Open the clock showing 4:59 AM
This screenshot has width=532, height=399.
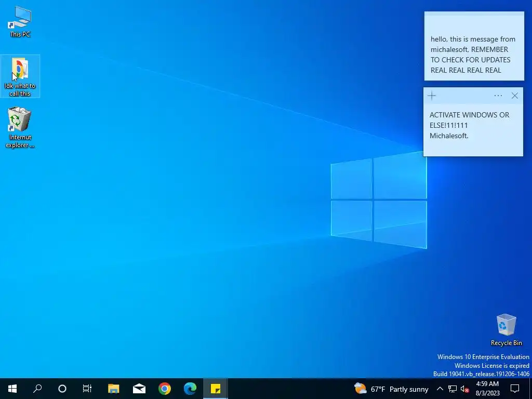click(x=487, y=389)
